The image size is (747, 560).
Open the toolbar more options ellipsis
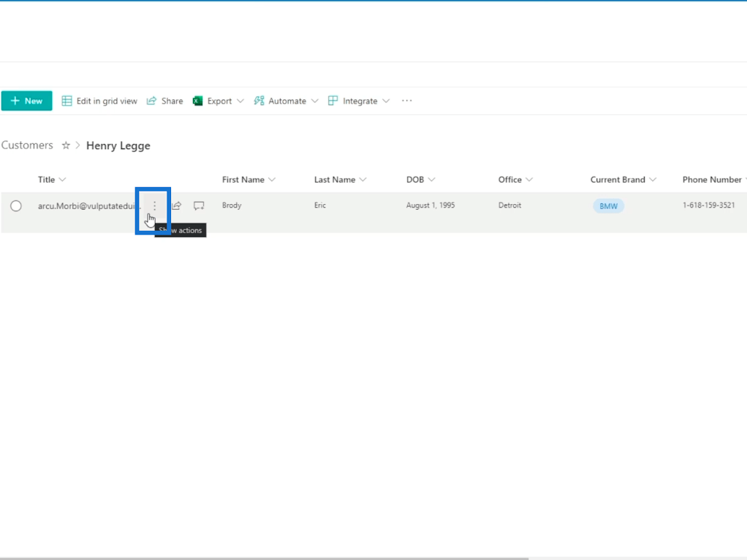point(406,101)
